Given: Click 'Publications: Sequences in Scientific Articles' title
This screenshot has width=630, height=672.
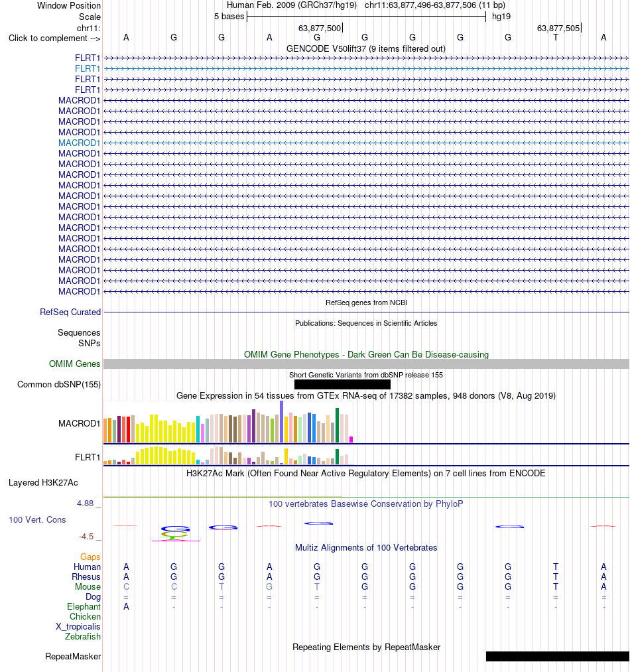Looking at the screenshot, I should pos(366,323).
